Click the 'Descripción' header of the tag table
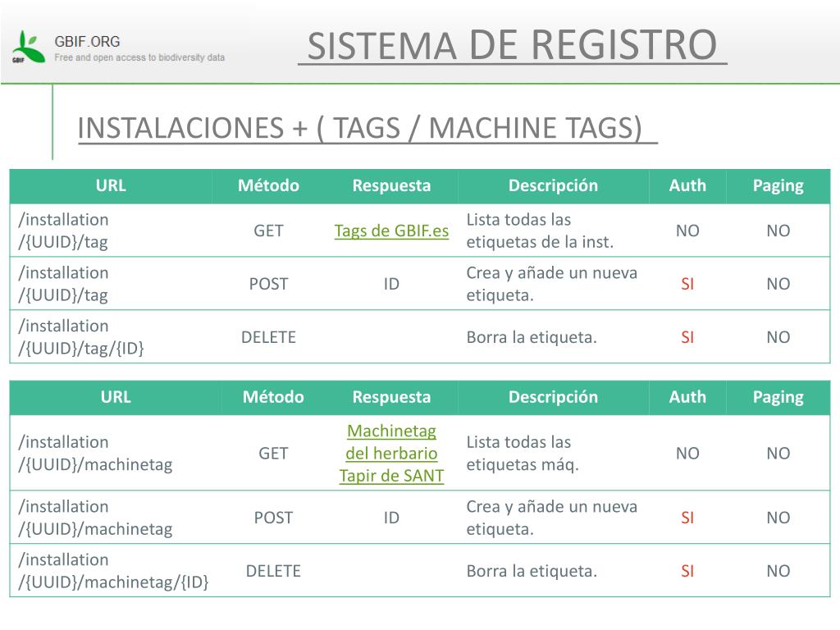 (x=553, y=185)
